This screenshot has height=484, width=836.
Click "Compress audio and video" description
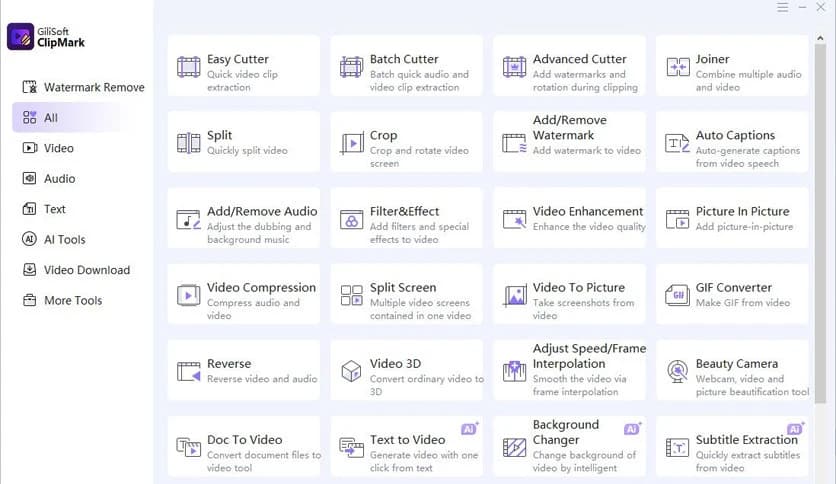(x=253, y=309)
